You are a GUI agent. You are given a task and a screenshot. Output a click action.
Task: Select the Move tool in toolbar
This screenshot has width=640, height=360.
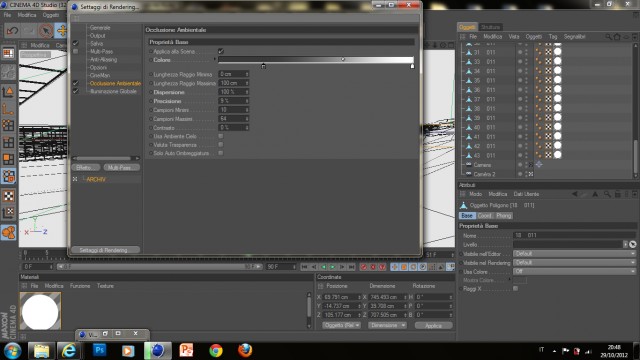[x=61, y=31]
